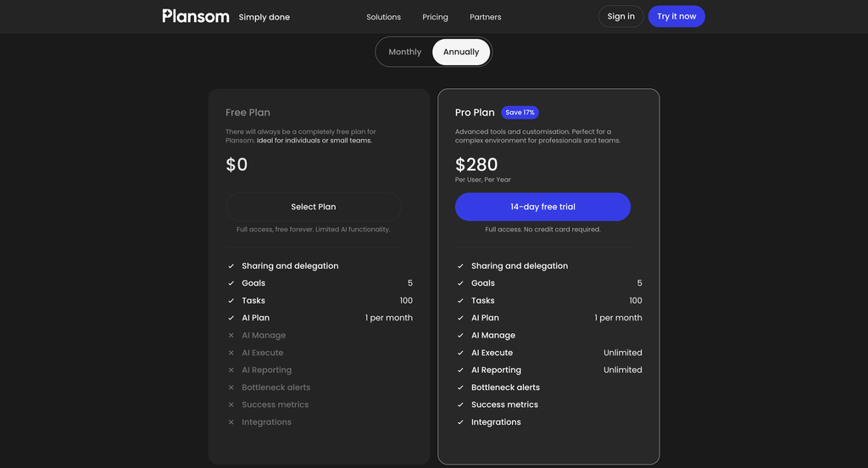The height and width of the screenshot is (468, 868).
Task: Click checkmark beside Free Plan Sharing and delegation
Action: pyautogui.click(x=231, y=266)
